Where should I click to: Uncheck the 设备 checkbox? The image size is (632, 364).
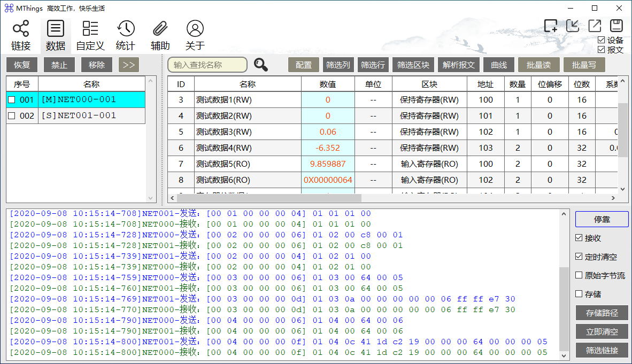point(602,40)
